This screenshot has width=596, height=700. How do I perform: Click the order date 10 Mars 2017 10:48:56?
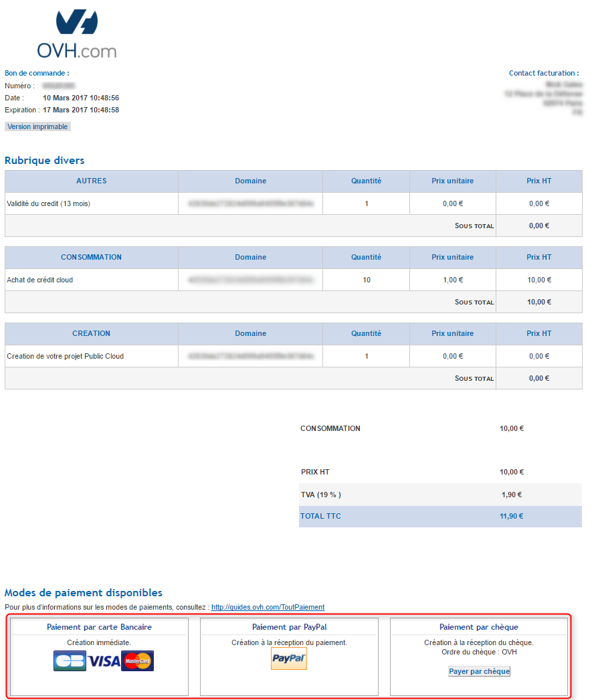tap(81, 98)
